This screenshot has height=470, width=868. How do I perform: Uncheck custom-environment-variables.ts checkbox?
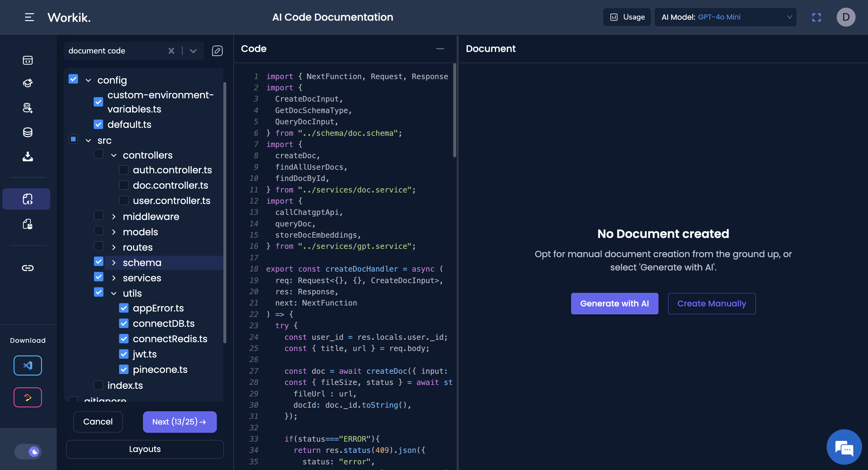98,102
